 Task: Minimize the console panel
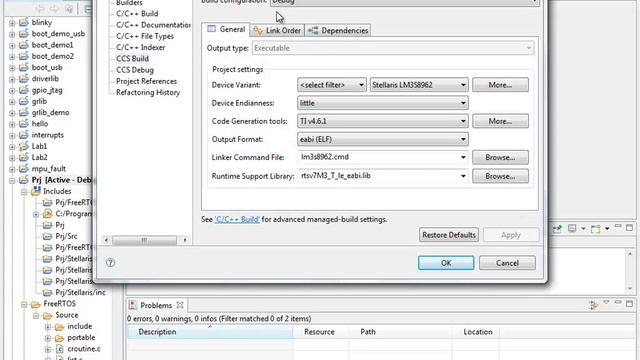pos(618,226)
